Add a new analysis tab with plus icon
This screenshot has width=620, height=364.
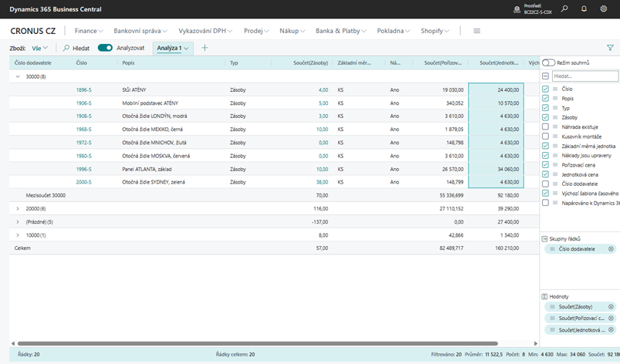(205, 48)
